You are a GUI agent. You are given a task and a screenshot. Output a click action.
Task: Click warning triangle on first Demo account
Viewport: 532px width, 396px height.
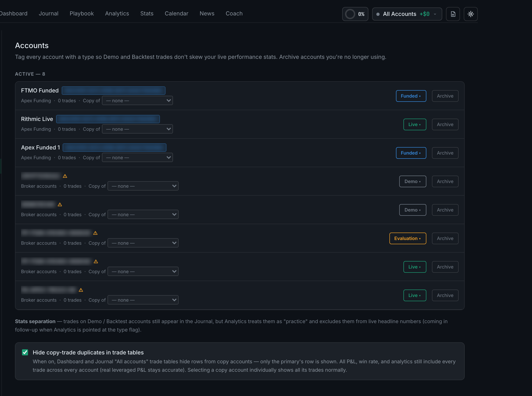point(65,176)
